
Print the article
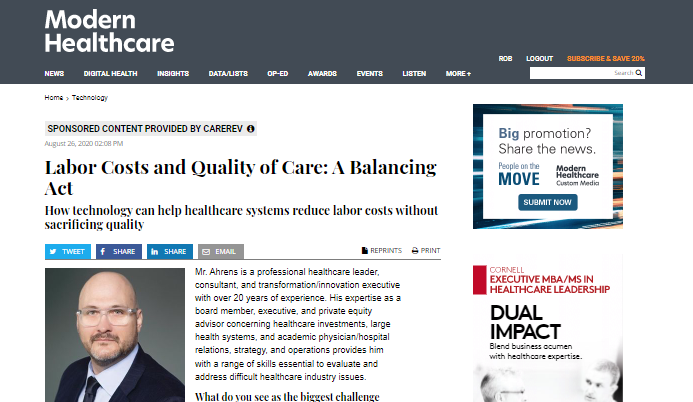tap(426, 250)
